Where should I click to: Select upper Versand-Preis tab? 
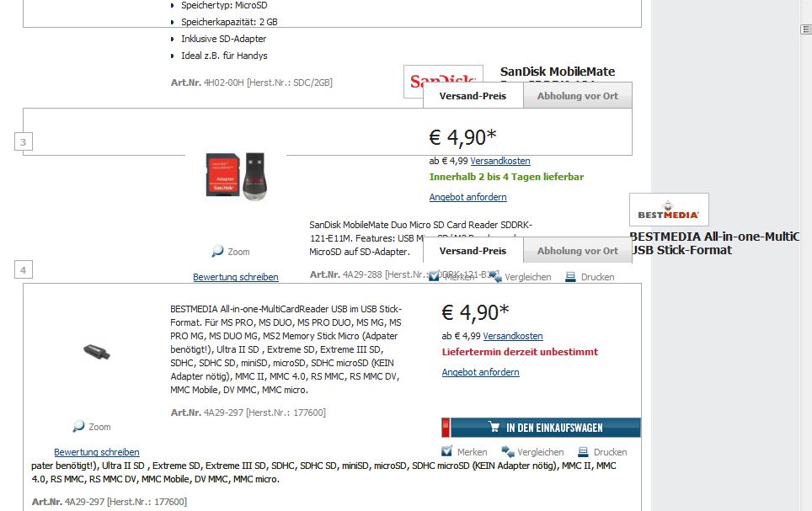coord(473,96)
